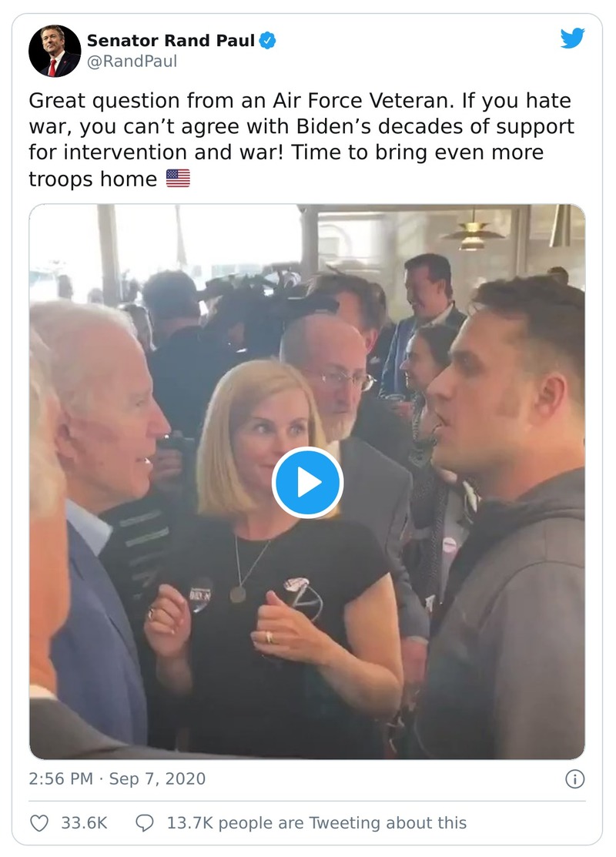Viewport: 616px width, 857px height.
Task: Open 13.7K people are Tweeting about this
Action: click(x=316, y=822)
